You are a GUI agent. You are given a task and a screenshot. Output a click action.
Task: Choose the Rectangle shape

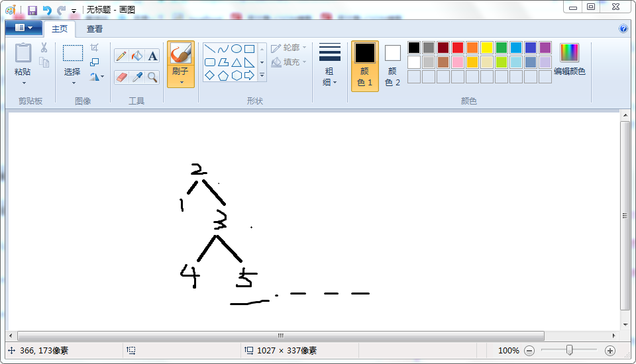250,49
